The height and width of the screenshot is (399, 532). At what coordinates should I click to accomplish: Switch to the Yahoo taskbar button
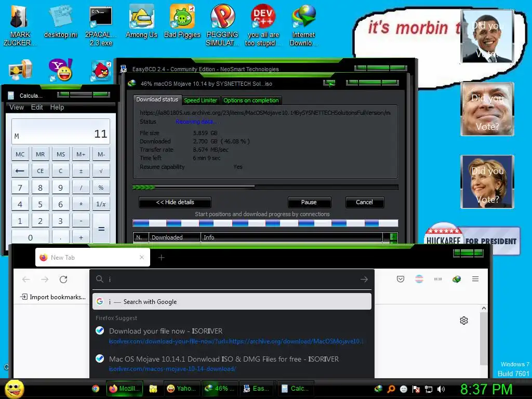181,389
